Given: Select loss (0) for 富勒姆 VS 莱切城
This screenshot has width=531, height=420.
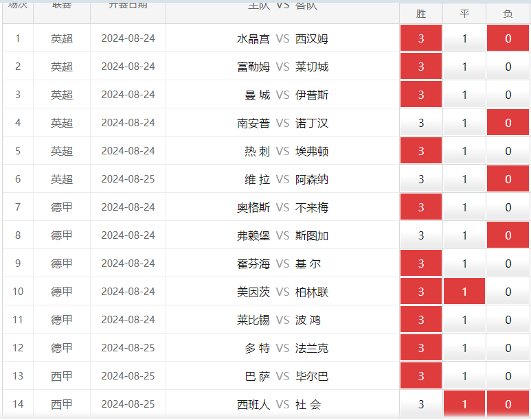Looking at the screenshot, I should click(508, 66).
